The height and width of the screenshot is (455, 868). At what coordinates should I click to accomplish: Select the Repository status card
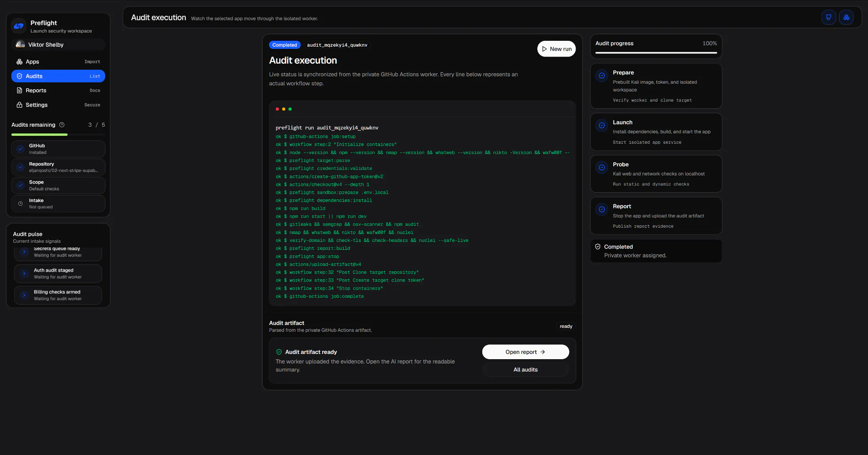[58, 167]
